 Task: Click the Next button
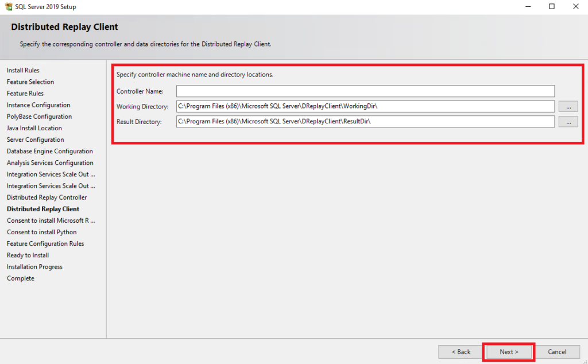point(509,351)
